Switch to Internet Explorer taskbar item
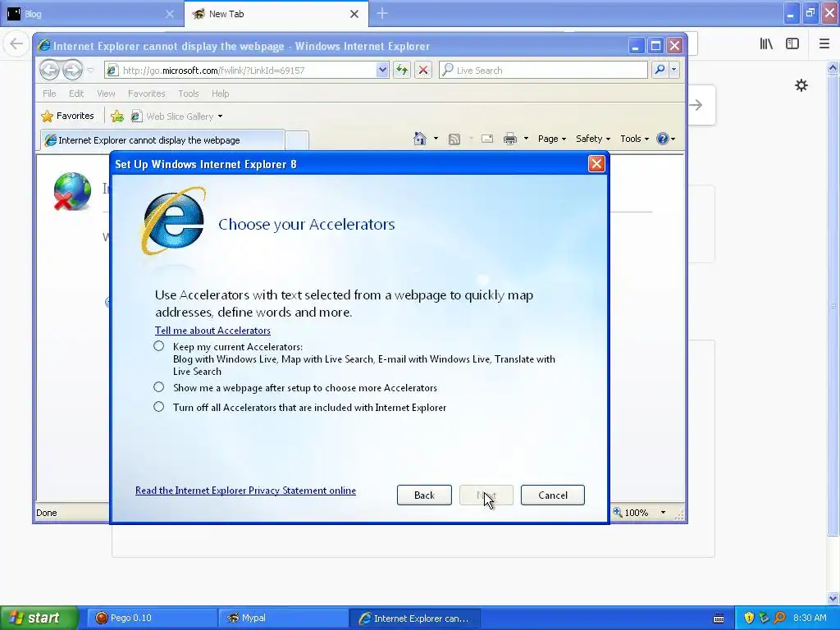This screenshot has height=630, width=840. 415,618
